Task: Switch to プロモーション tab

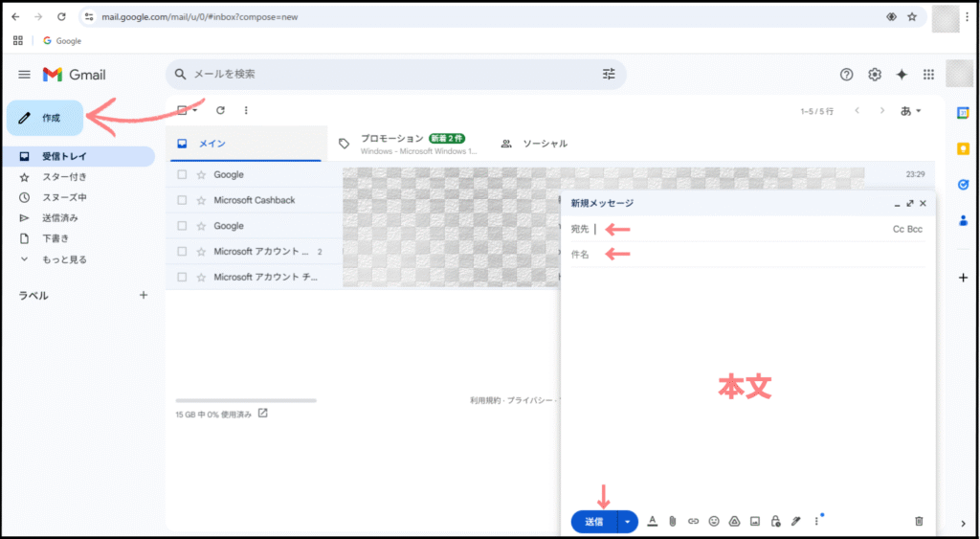Action: tap(408, 144)
